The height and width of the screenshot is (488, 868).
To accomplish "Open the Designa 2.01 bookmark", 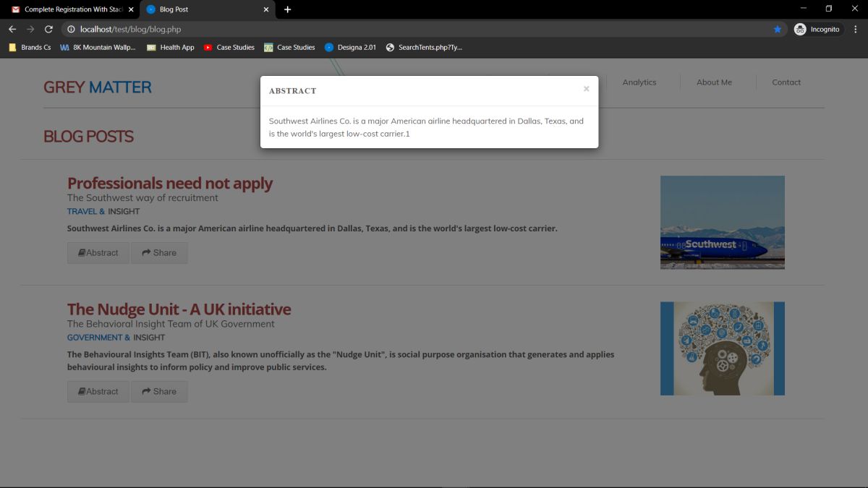I will pyautogui.click(x=351, y=47).
